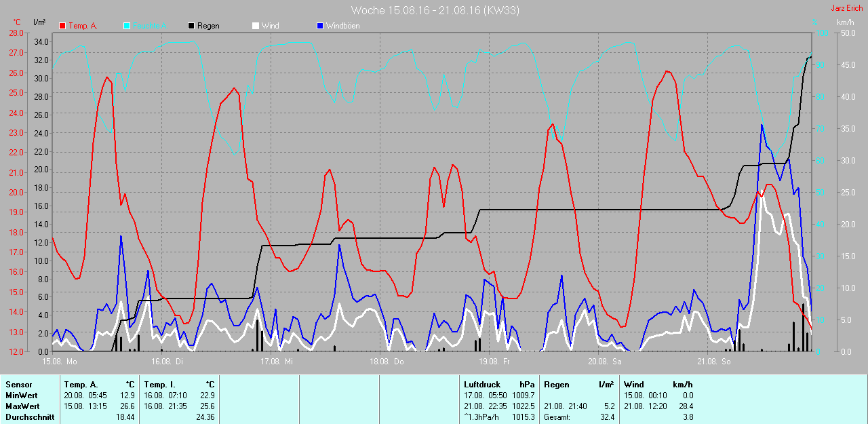
Task: Click the Luftdruck column header
Action: coord(482,385)
